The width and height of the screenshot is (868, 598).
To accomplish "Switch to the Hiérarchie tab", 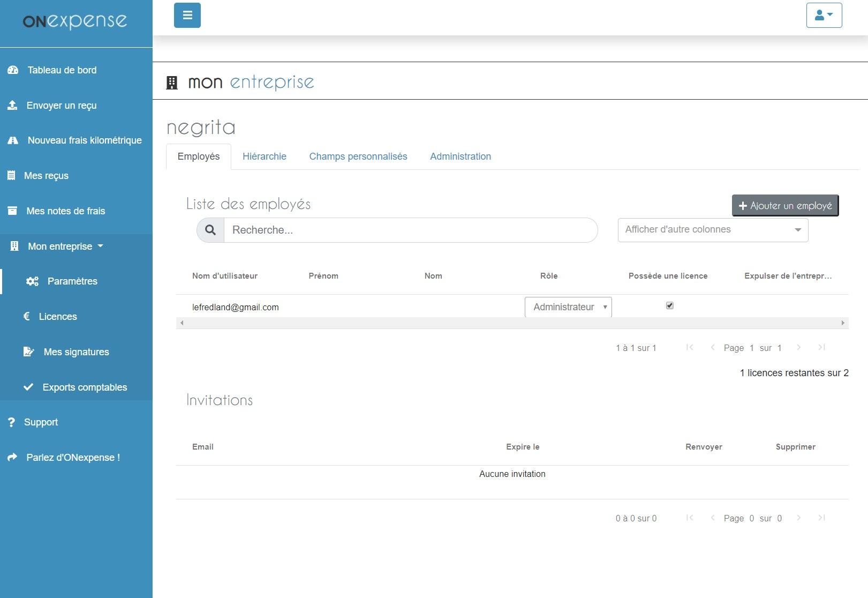I will [x=264, y=156].
